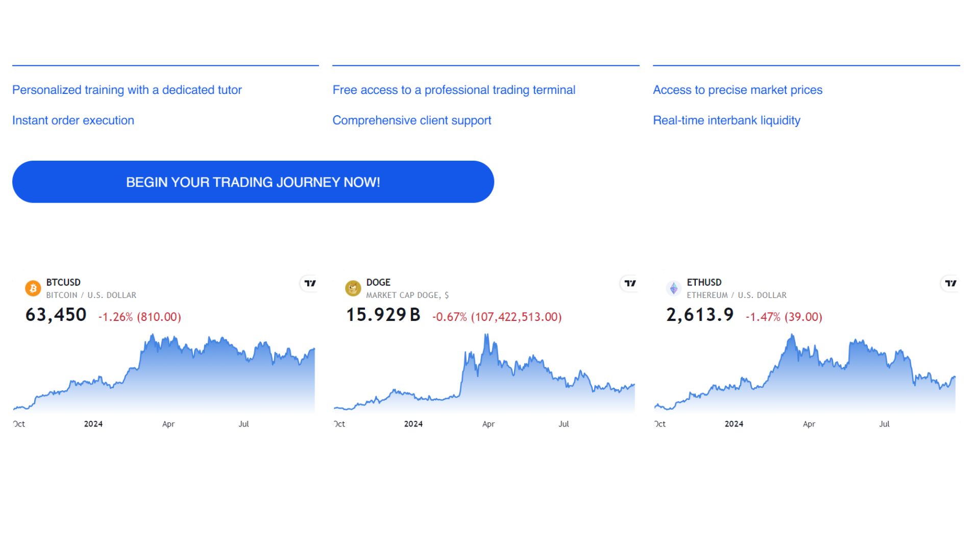
Task: Click the Ethereum price 2,613.9
Action: pyautogui.click(x=700, y=315)
